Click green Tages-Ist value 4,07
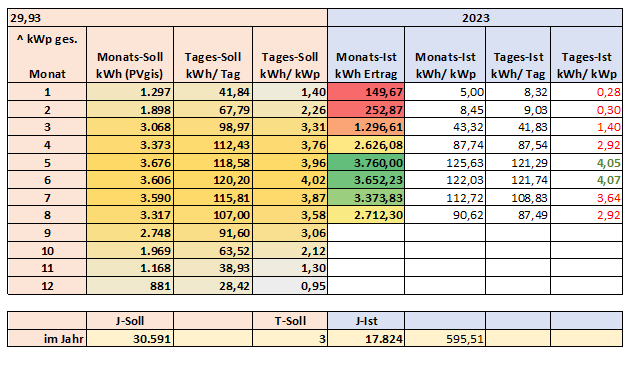Screen dimensions: 634x383 (x=586, y=180)
